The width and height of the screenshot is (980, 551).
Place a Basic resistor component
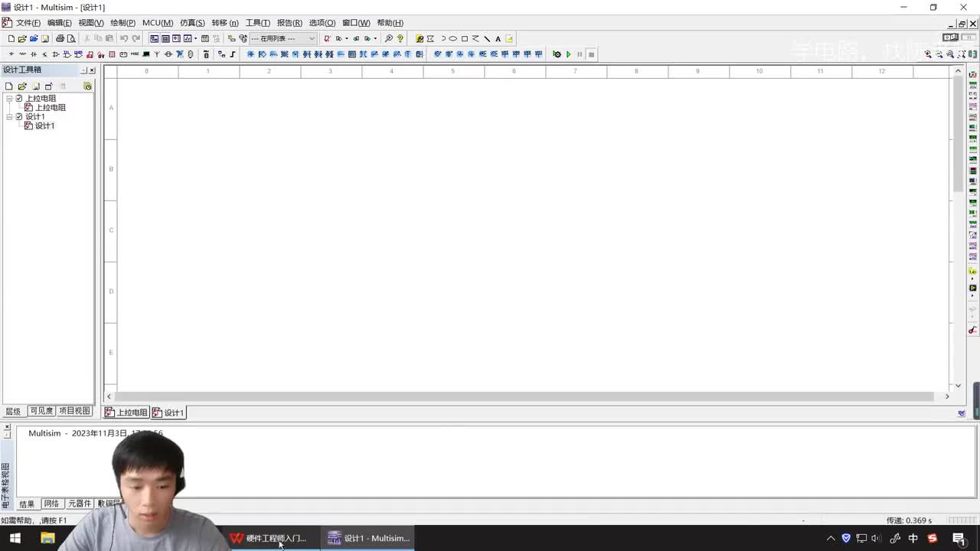[x=22, y=54]
